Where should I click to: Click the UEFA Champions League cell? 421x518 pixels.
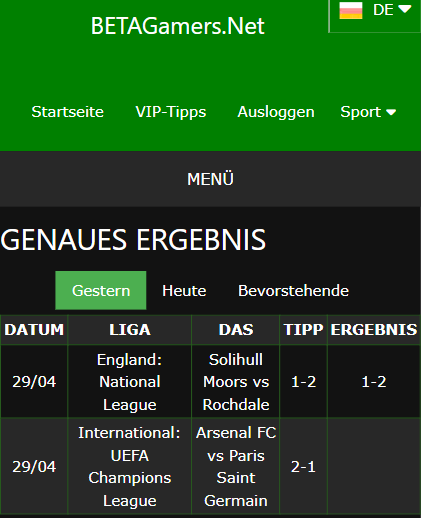(x=130, y=467)
